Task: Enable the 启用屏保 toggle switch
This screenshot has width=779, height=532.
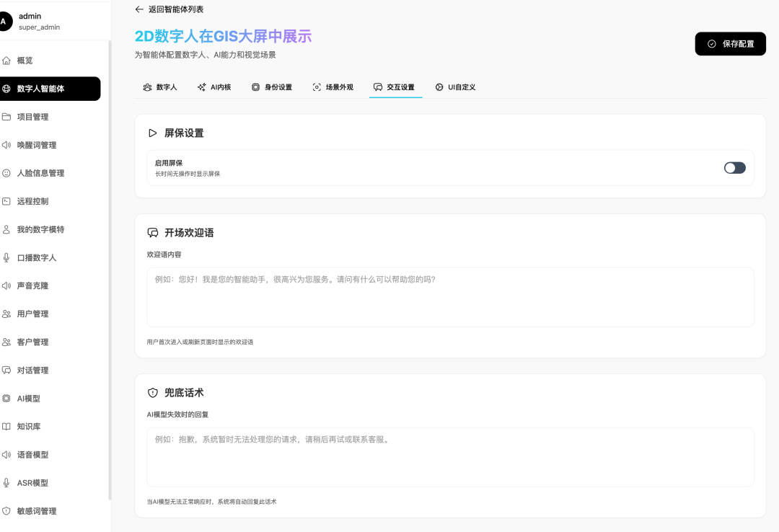Action: (x=735, y=168)
